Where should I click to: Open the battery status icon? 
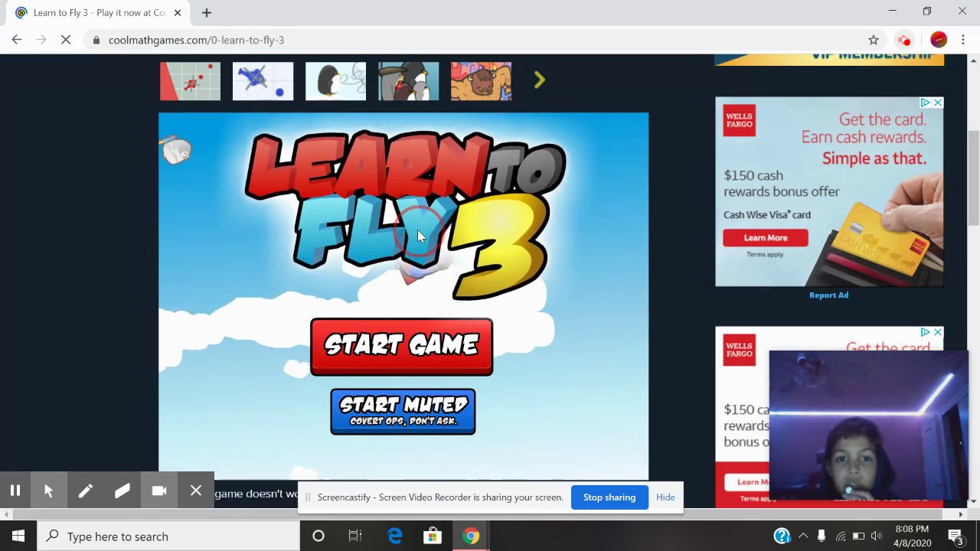click(858, 536)
